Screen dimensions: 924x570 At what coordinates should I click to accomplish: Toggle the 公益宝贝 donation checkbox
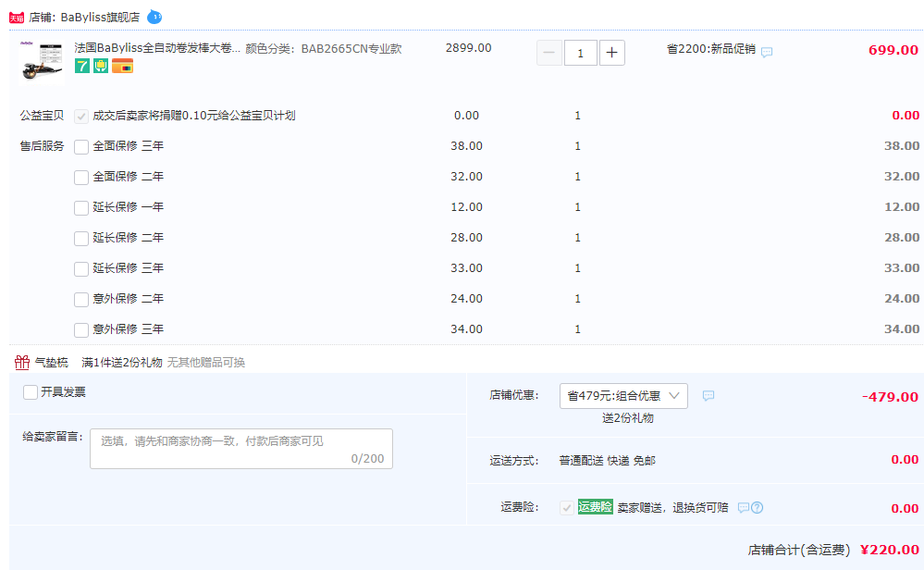pos(81,116)
